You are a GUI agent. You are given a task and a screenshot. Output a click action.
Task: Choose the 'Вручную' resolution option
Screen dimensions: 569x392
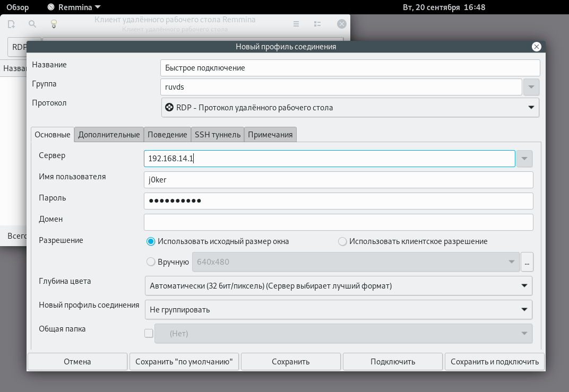(150, 262)
